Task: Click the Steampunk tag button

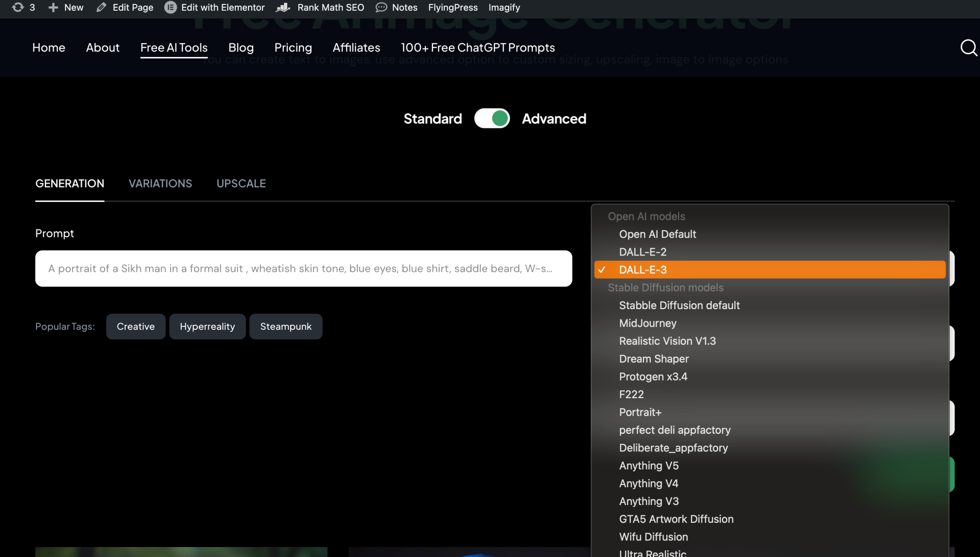Action: coord(286,327)
